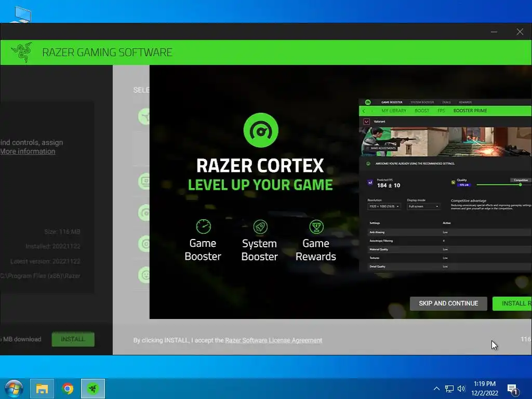Screen dimensions: 532x399
Task: Click Skip and Continue button
Action: [448, 303]
